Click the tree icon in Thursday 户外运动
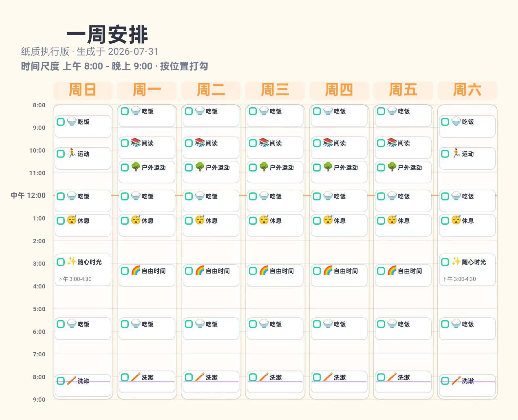This screenshot has height=420, width=518. 328,167
